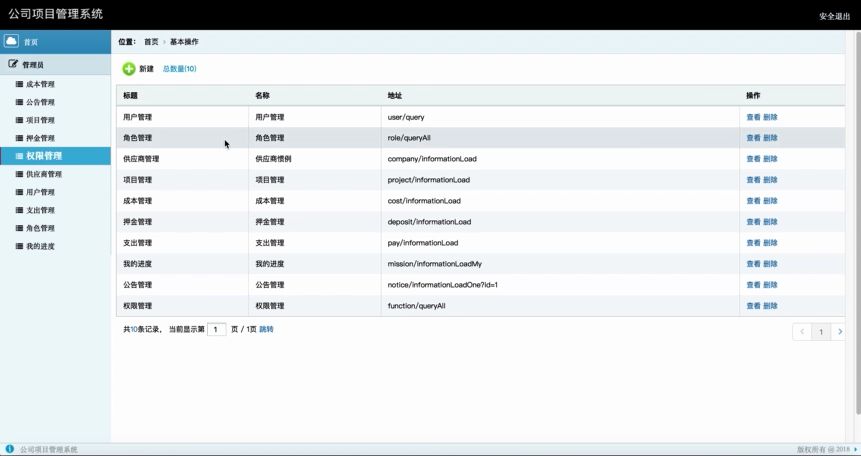
Task: Click 查看 for project/informationLoad row
Action: (753, 180)
